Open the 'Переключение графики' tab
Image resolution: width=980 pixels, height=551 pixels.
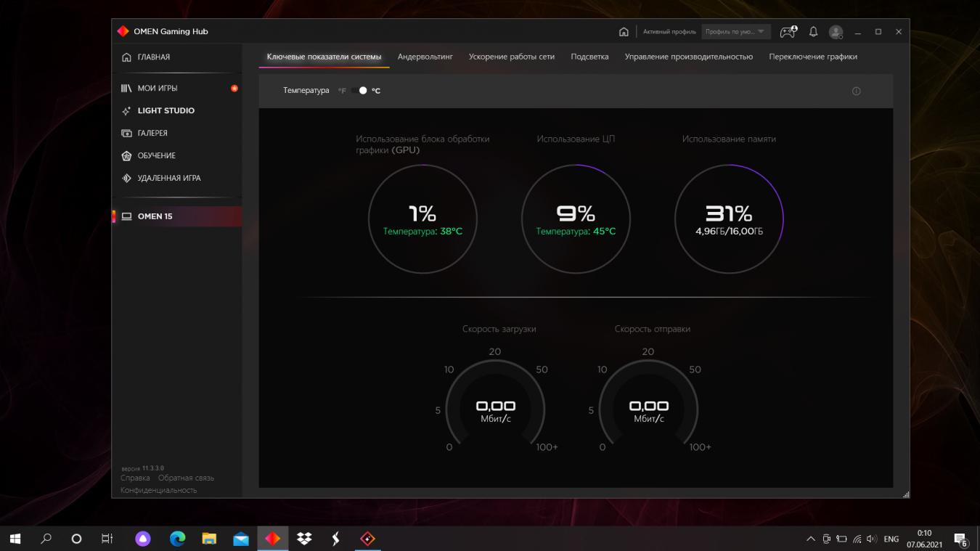tap(813, 57)
